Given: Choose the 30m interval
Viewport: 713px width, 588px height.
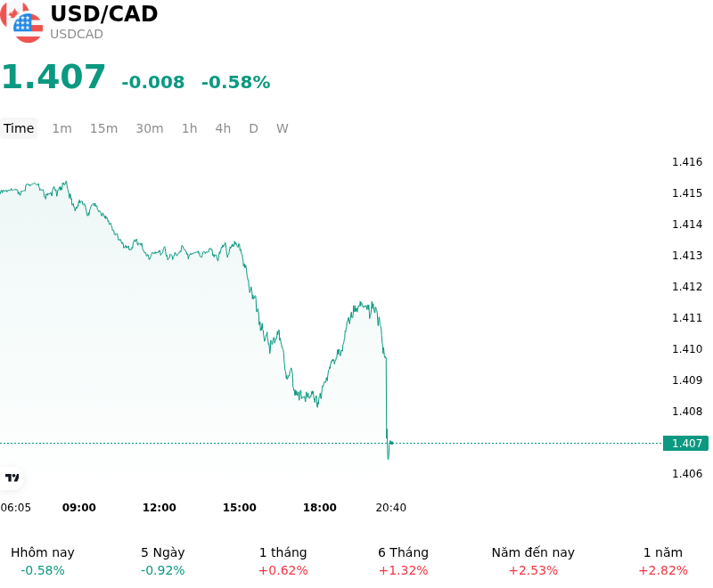Looking at the screenshot, I should pyautogui.click(x=150, y=128).
